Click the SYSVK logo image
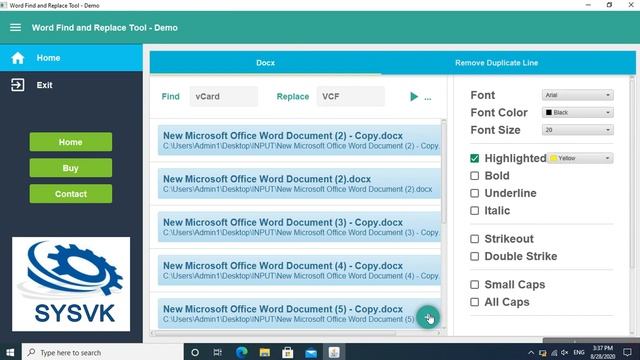This screenshot has width=640, height=360. point(71,284)
